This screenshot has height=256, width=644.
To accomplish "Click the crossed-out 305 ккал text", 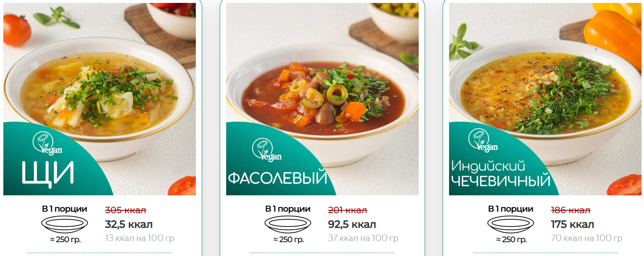I will (x=126, y=210).
